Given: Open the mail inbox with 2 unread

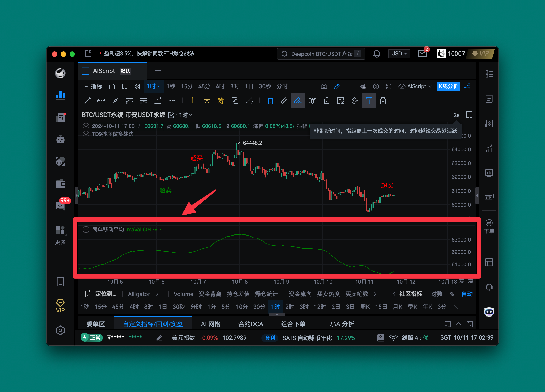Looking at the screenshot, I should pyautogui.click(x=422, y=53).
